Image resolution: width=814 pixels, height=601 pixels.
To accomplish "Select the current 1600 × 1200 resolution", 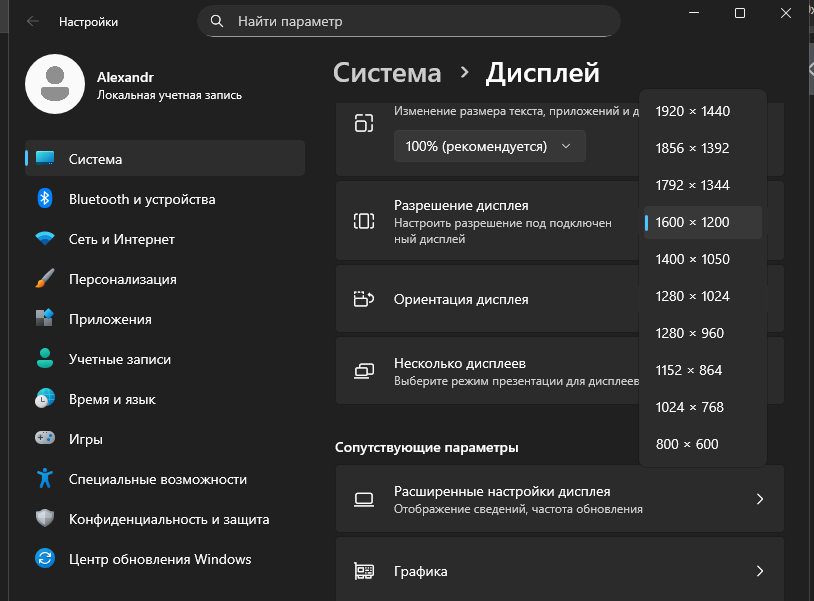I will coord(702,222).
